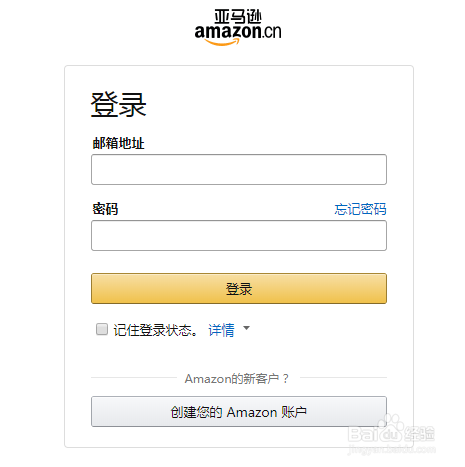Click the large 登录 page heading

[x=119, y=105]
